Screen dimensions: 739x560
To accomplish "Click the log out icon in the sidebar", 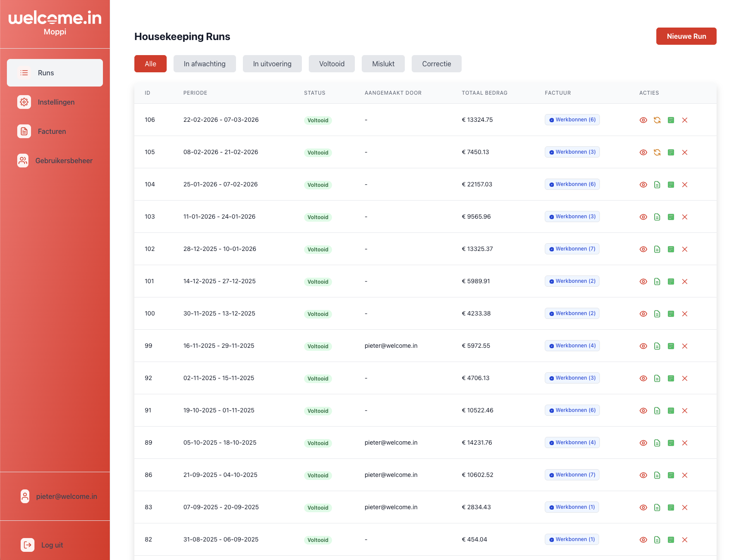I will click(27, 545).
